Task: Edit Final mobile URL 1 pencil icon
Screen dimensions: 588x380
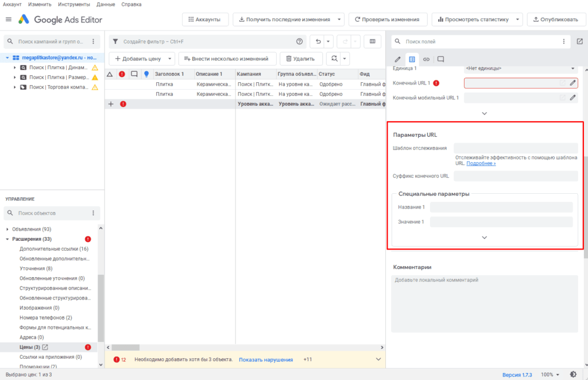Action: [x=572, y=98]
